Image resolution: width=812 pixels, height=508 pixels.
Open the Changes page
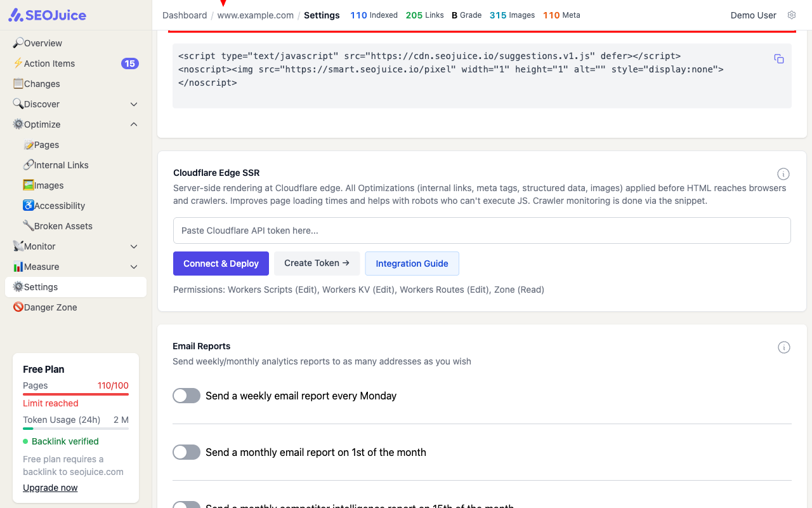point(75,84)
